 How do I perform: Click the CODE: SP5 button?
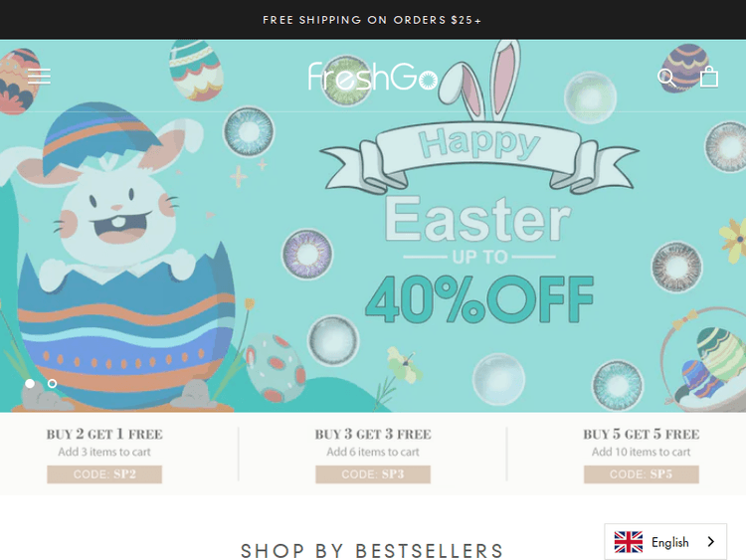pyautogui.click(x=642, y=474)
